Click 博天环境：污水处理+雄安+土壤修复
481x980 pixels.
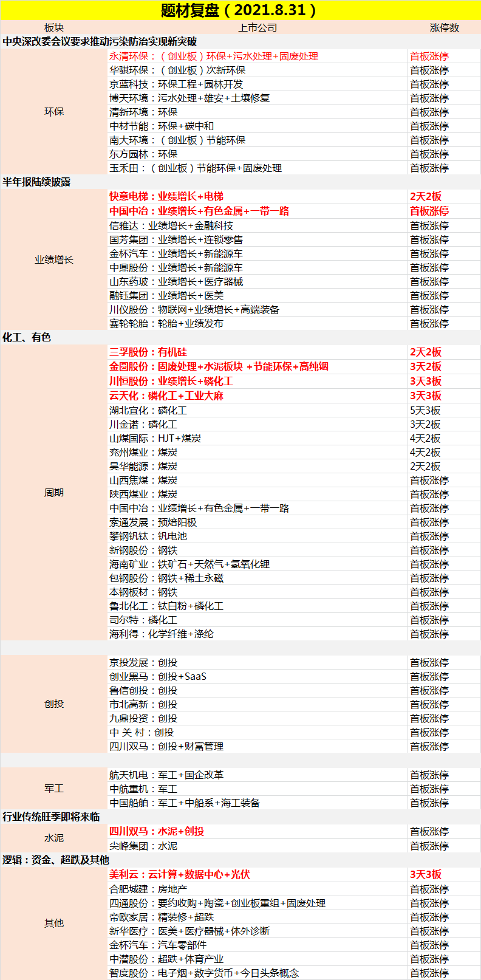[189, 98]
